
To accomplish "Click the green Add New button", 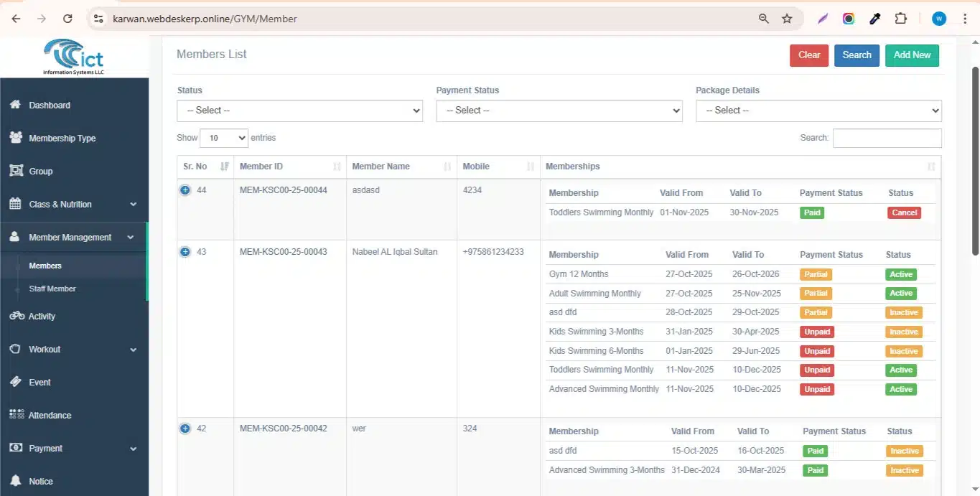I will coord(912,55).
